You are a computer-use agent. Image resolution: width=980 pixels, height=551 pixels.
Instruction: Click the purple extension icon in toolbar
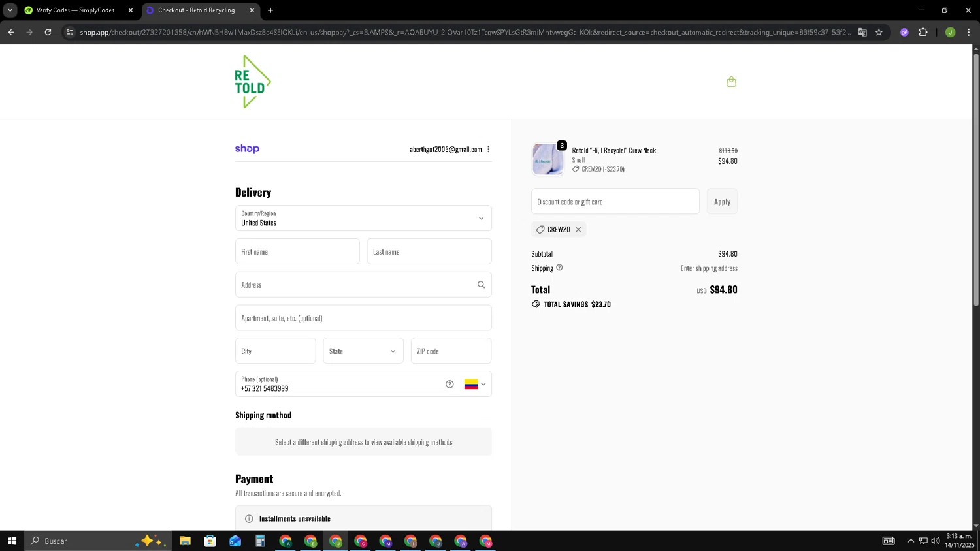point(904,32)
